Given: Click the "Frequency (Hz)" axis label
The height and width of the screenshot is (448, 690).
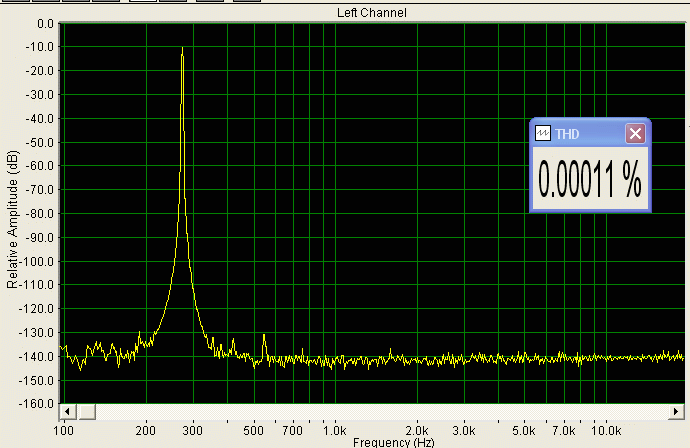Looking at the screenshot, I should coord(393,442).
